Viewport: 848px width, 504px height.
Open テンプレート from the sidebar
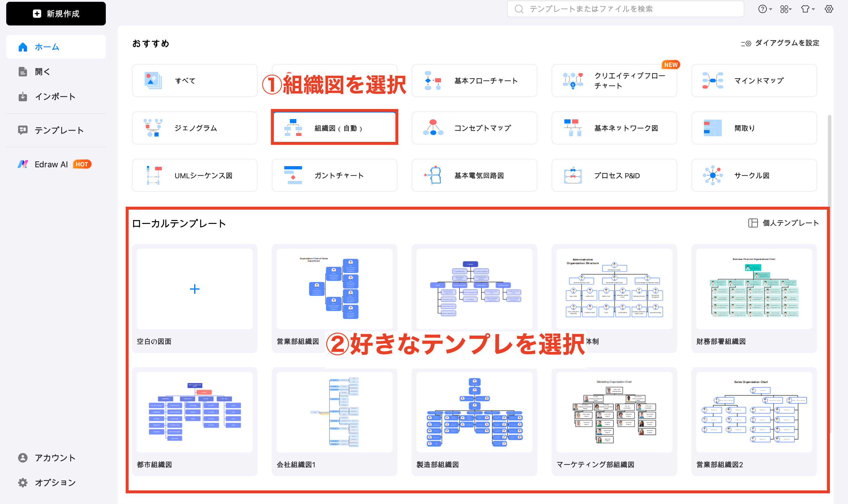point(59,130)
